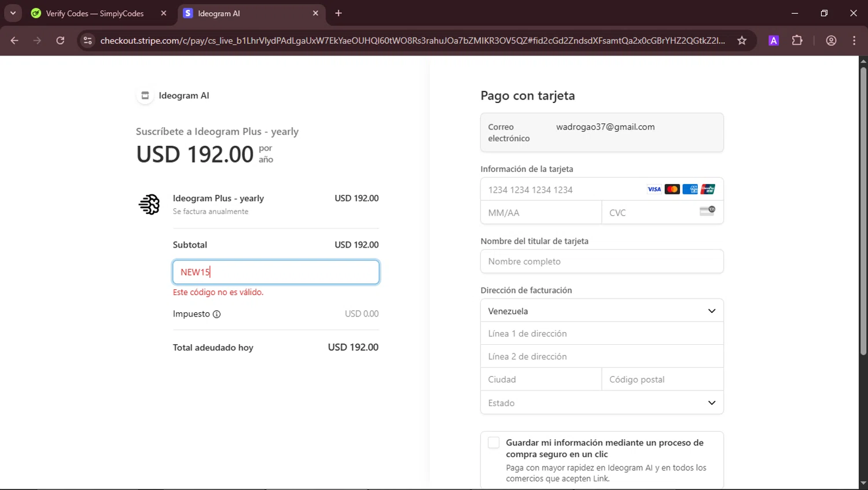Image resolution: width=868 pixels, height=490 pixels.
Task: Click the scrollbar down arrow
Action: point(863,483)
